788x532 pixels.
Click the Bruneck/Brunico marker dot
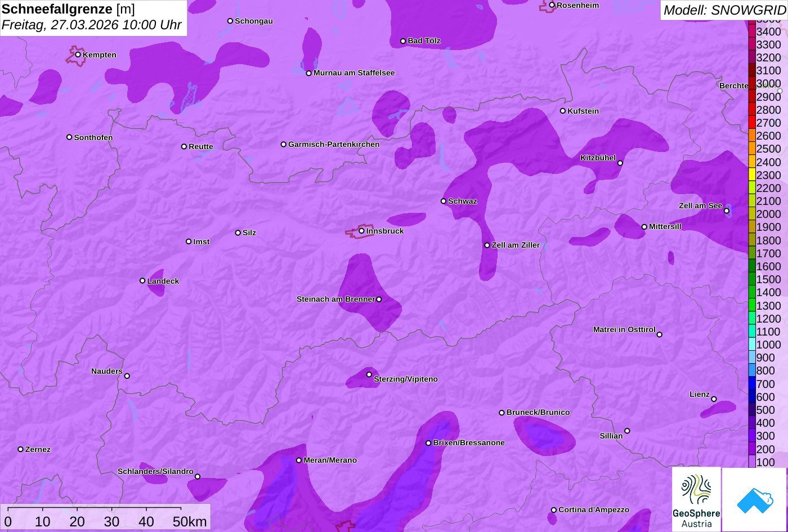[x=502, y=413]
